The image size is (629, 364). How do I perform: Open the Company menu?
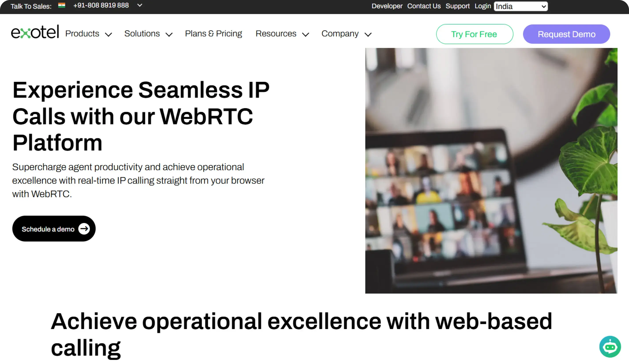click(340, 34)
